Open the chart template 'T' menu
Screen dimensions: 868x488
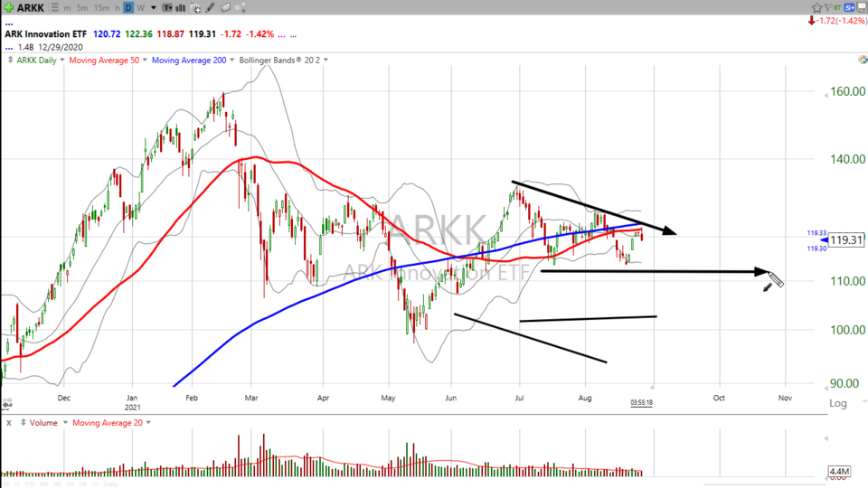(x=166, y=8)
